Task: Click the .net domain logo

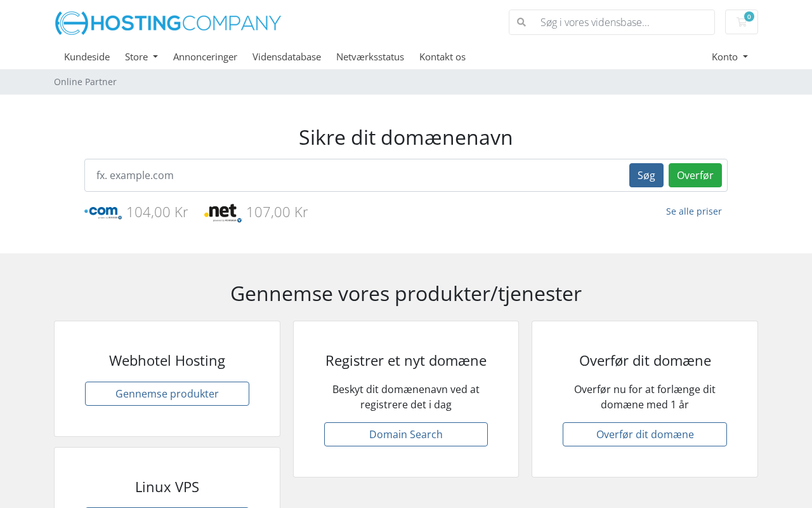Action: tap(223, 213)
